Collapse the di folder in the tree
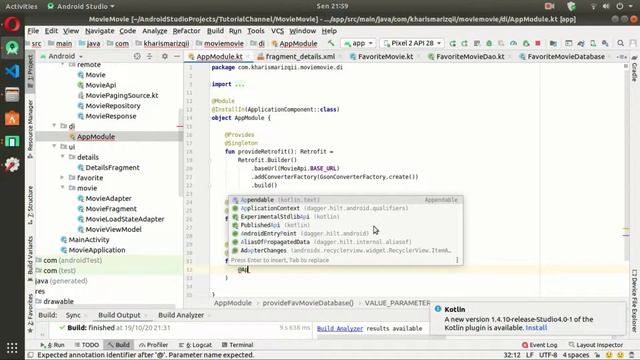 tap(54, 126)
